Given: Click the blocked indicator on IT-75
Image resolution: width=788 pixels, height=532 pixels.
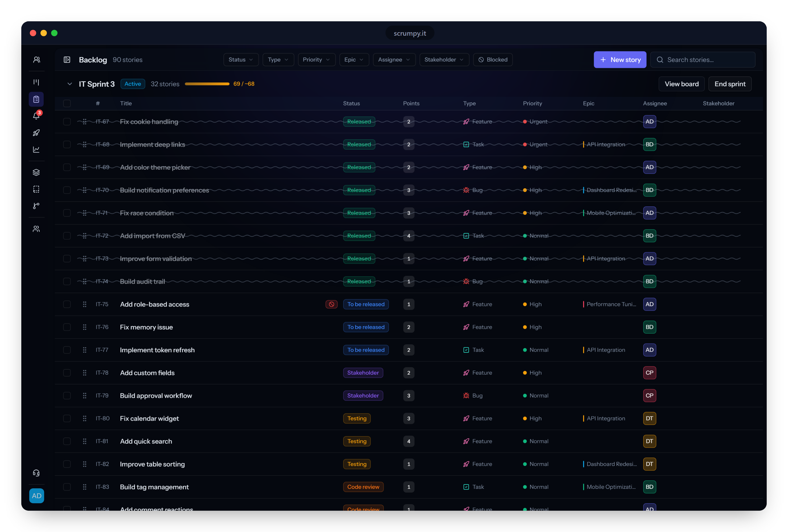Looking at the screenshot, I should pyautogui.click(x=331, y=304).
